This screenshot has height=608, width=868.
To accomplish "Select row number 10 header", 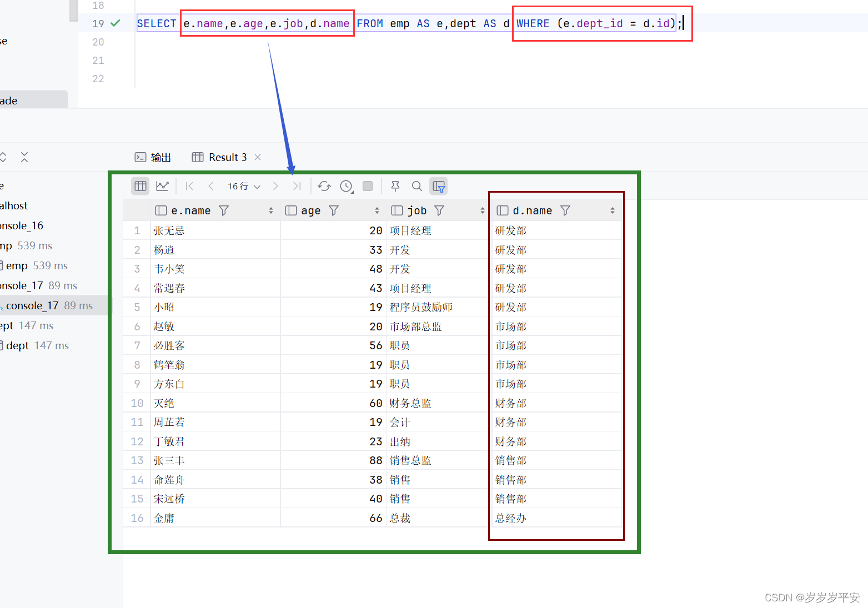I will [137, 403].
